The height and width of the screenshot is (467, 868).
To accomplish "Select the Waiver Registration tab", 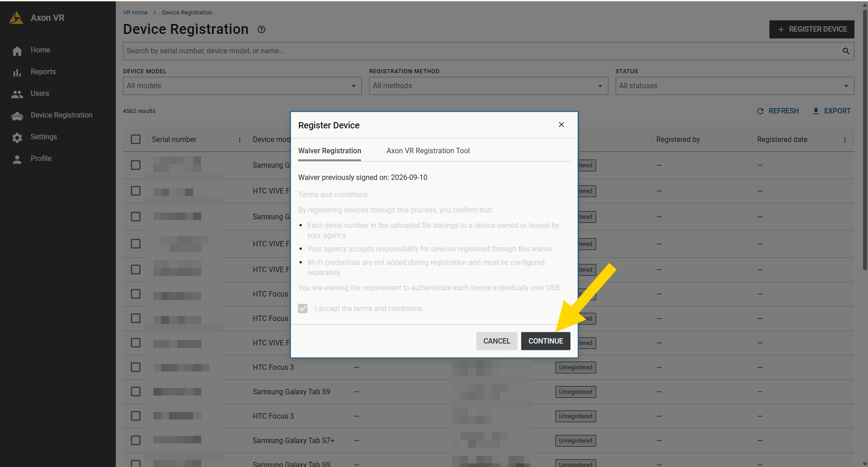I will pyautogui.click(x=330, y=151).
